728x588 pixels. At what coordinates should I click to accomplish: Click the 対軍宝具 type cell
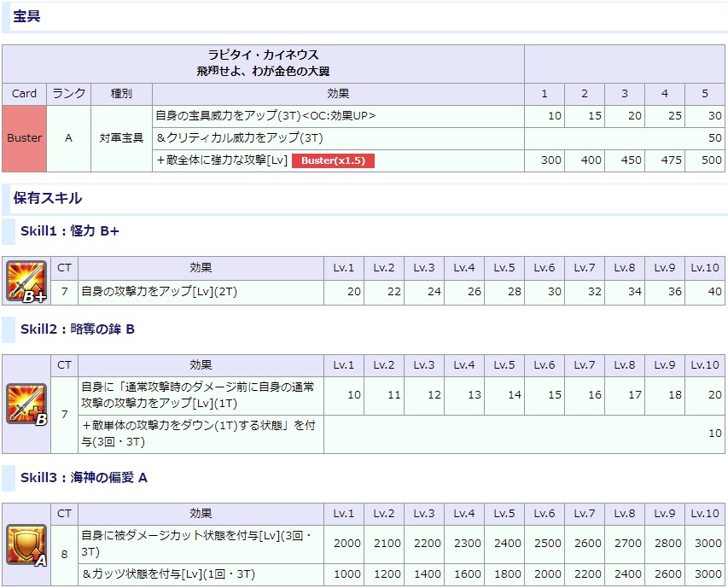pos(121,138)
